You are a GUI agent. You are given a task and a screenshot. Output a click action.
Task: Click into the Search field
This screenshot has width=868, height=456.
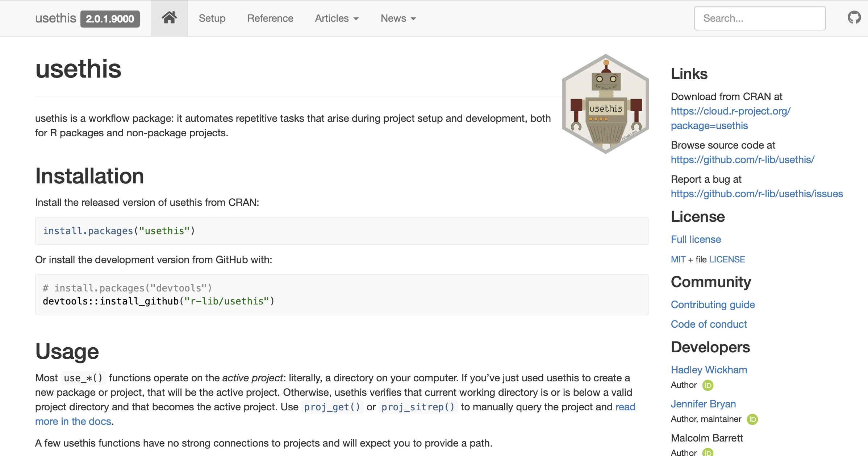click(760, 18)
